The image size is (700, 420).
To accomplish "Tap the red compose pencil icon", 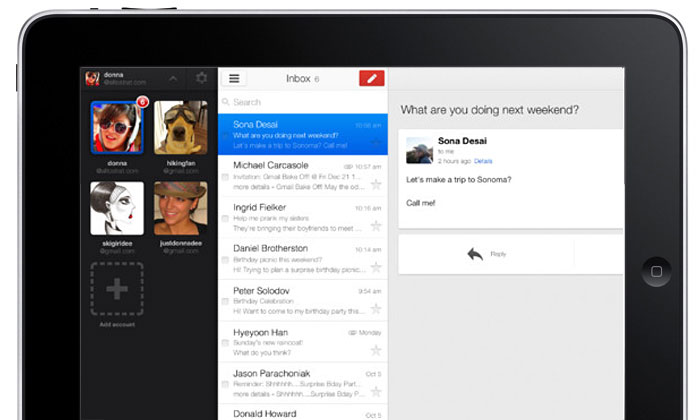I will point(371,78).
